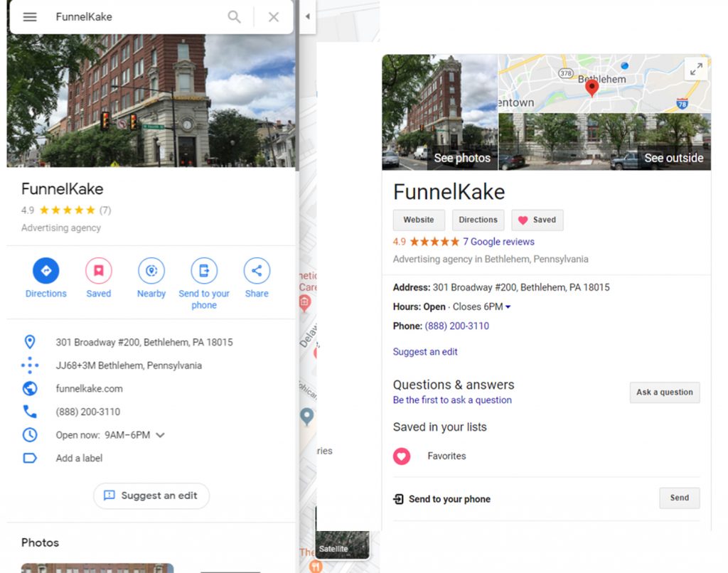Screen dimensions: 728x573
Task: Click the Send button
Action: [679, 498]
